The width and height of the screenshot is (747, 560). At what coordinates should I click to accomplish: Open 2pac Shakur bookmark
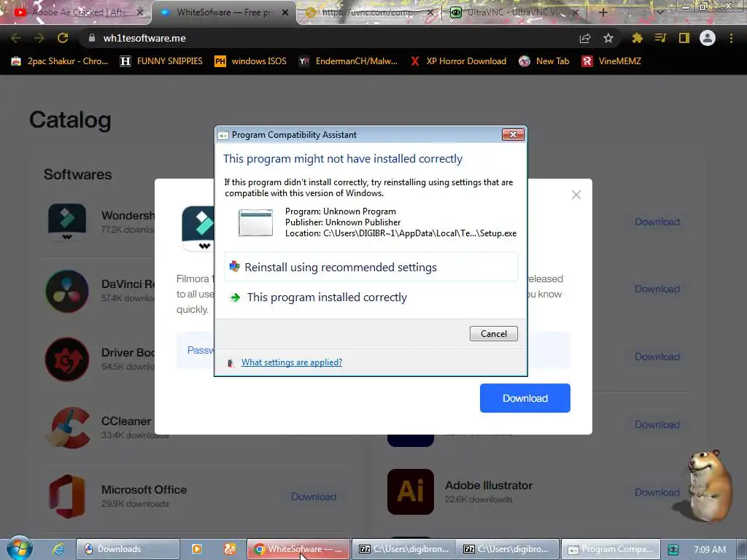pos(60,61)
